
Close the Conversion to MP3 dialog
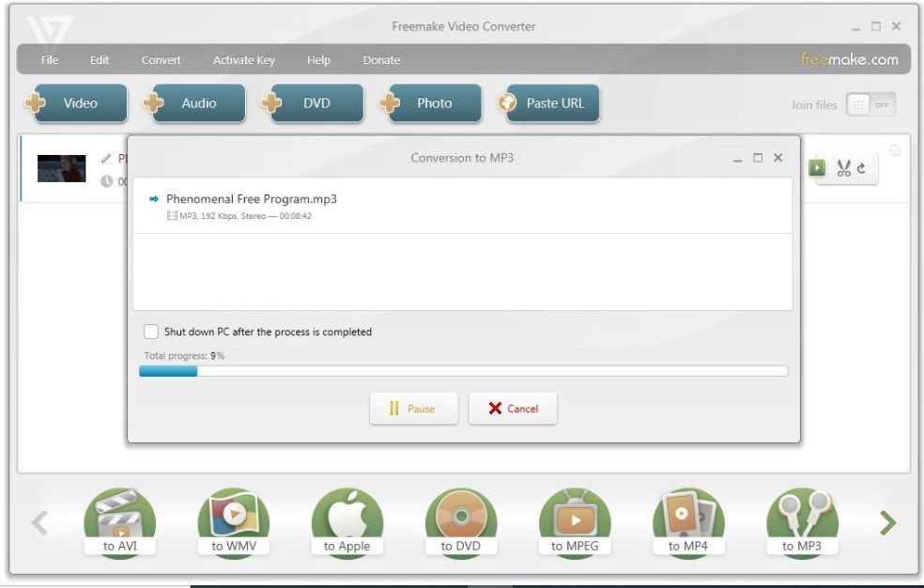[778, 158]
